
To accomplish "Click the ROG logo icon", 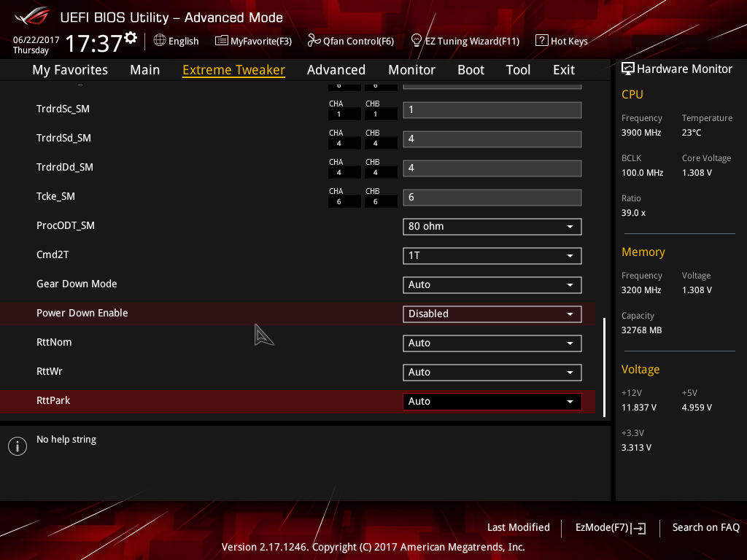I will tap(31, 17).
